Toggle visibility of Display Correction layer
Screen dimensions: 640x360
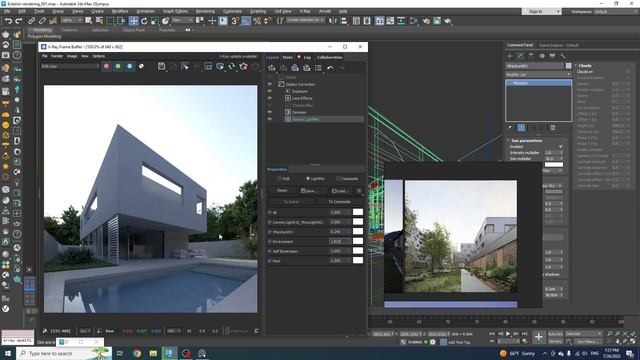(269, 84)
